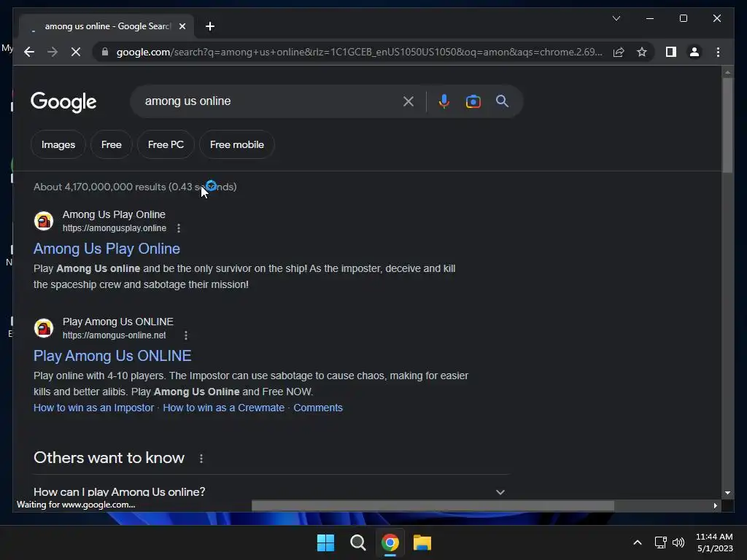
Task: Click the address bar URL
Action: tap(359, 52)
